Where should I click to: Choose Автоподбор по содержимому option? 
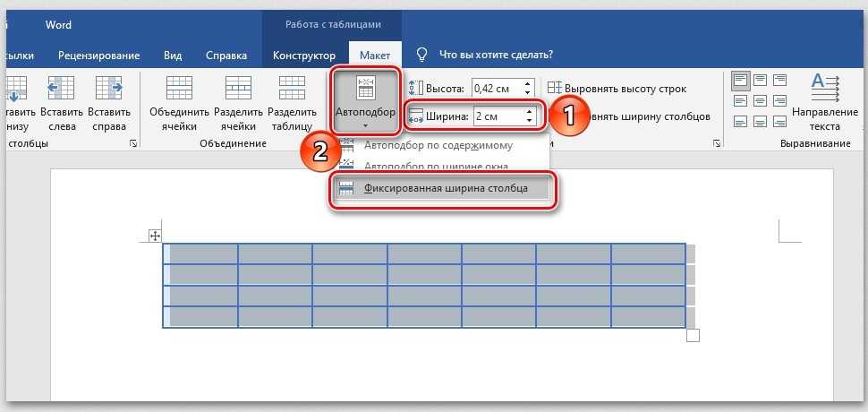pyautogui.click(x=438, y=145)
